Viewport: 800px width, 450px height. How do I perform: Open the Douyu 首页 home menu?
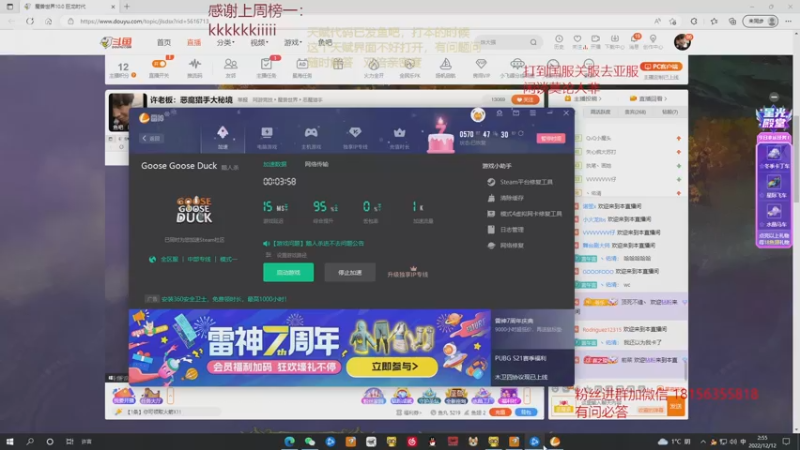click(164, 42)
